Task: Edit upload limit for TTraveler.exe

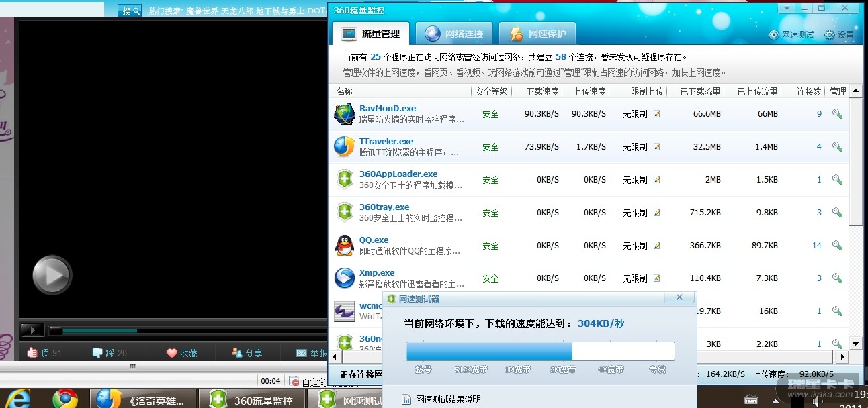Action: [x=657, y=147]
